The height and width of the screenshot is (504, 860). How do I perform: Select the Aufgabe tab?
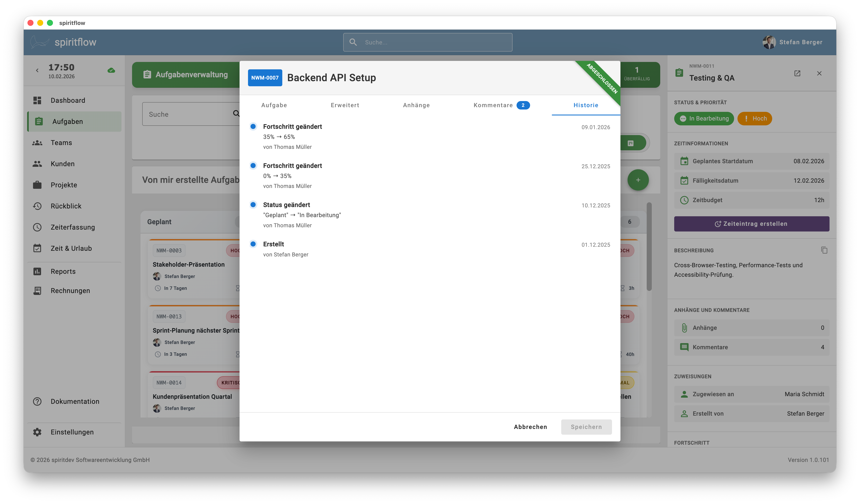[x=274, y=105]
